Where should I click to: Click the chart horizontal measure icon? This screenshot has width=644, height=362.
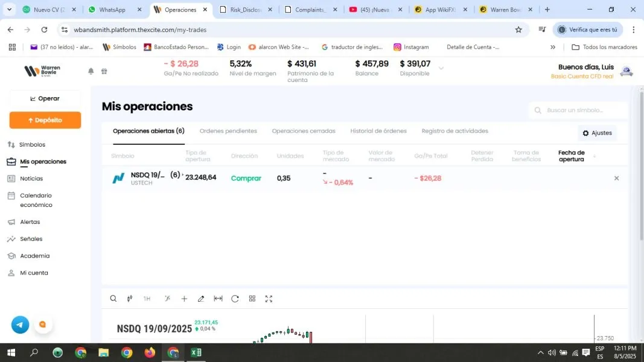[x=218, y=299]
